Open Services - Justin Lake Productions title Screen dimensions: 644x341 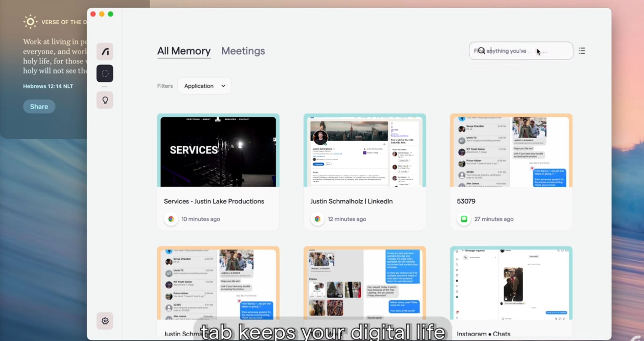click(x=214, y=201)
